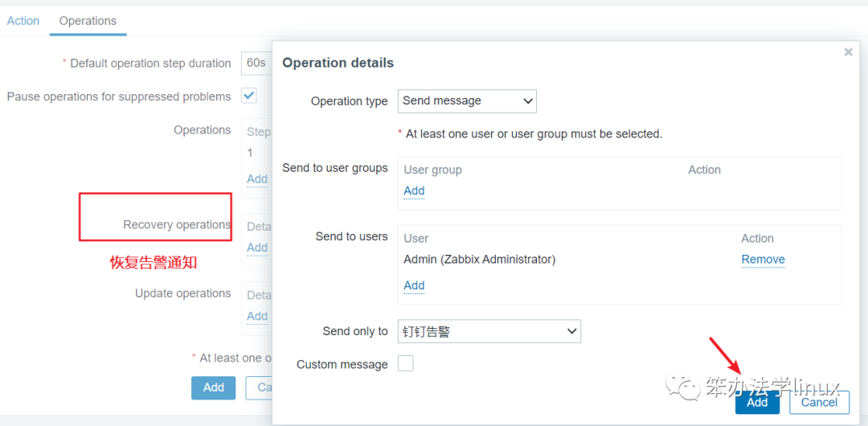Select the Operations tab
This screenshot has width=868, height=426.
(88, 21)
